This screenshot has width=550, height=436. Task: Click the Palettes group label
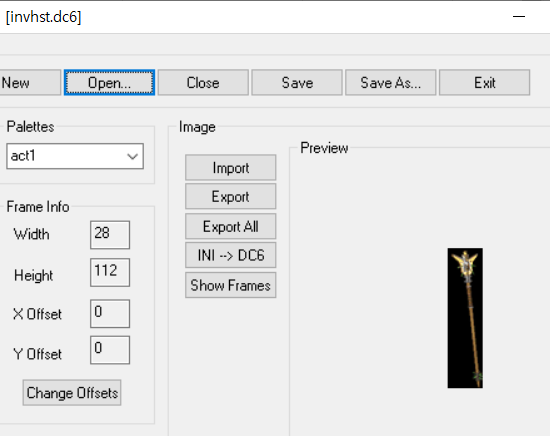click(x=31, y=127)
